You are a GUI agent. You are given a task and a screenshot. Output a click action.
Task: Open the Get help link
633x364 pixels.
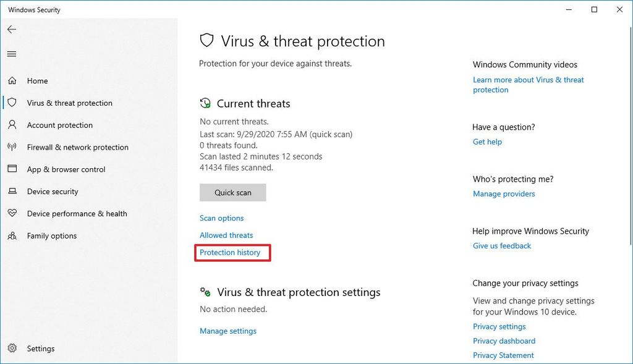[487, 142]
